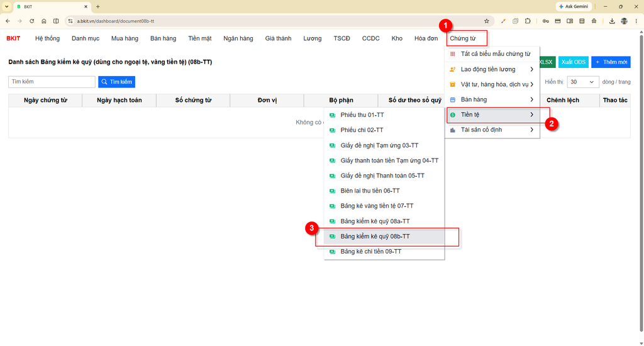
Task: Click icon beside Bảng kiểm kê quỹ 08a-TT
Action: coord(332,221)
